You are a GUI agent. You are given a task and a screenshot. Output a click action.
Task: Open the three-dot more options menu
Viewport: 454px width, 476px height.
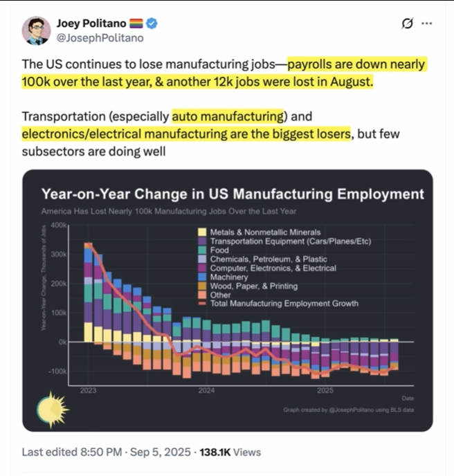(x=427, y=24)
